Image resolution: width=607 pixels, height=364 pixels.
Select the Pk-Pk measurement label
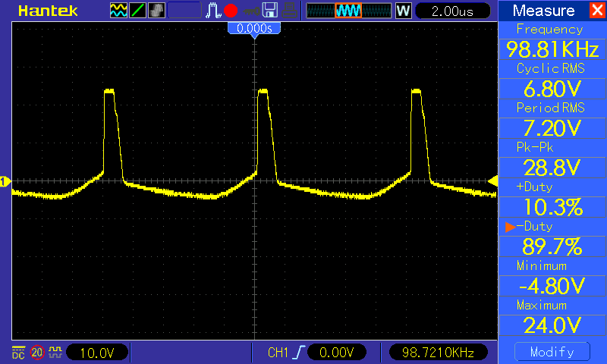535,147
